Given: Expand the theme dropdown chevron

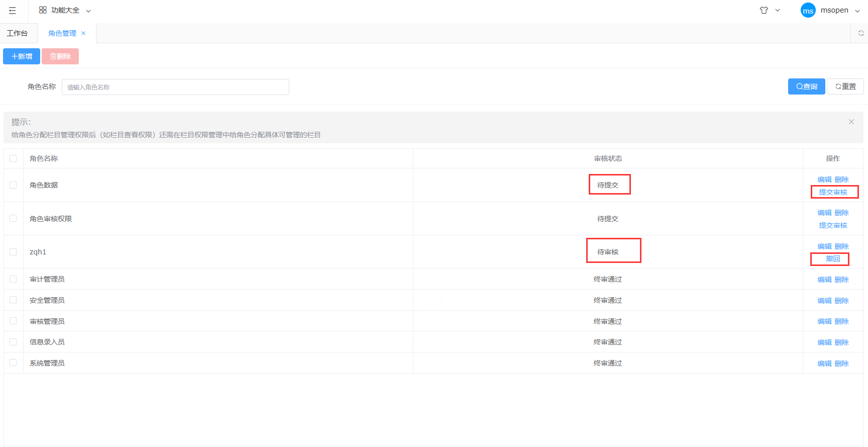Looking at the screenshot, I should click(x=778, y=10).
